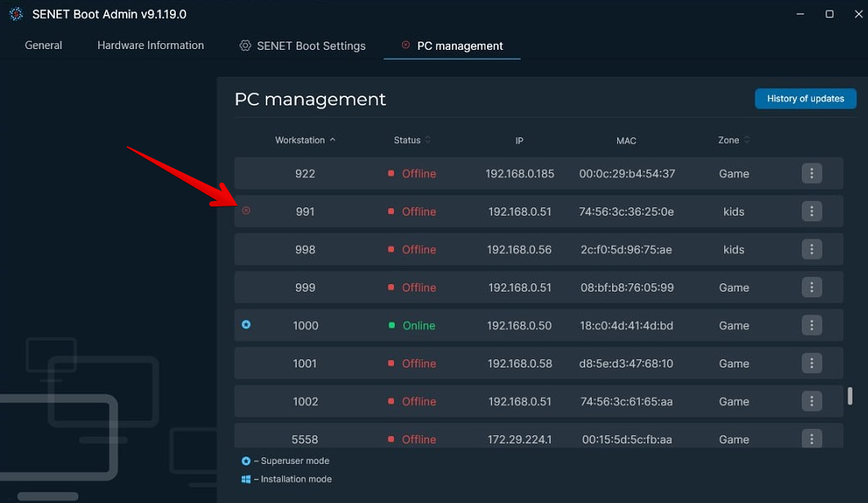The width and height of the screenshot is (868, 503).
Task: Click the MAC column header
Action: click(x=626, y=140)
